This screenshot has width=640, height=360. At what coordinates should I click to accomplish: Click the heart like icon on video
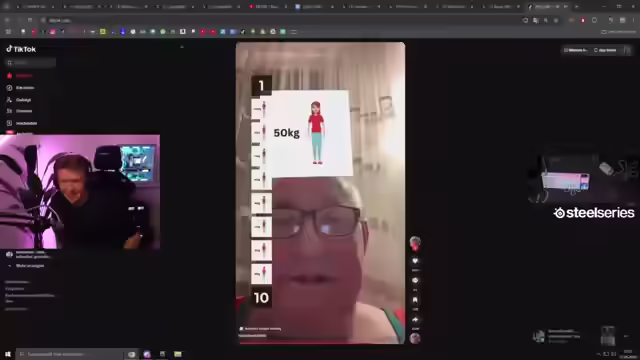point(415,261)
